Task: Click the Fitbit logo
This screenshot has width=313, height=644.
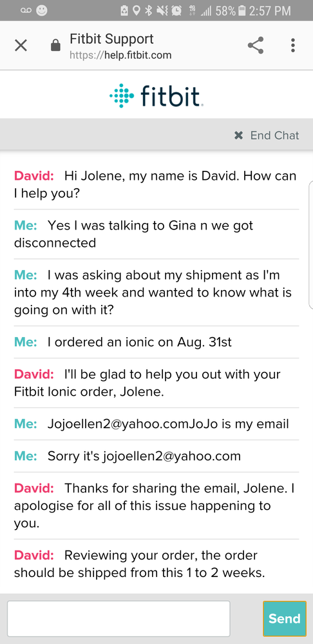Action: tap(156, 95)
